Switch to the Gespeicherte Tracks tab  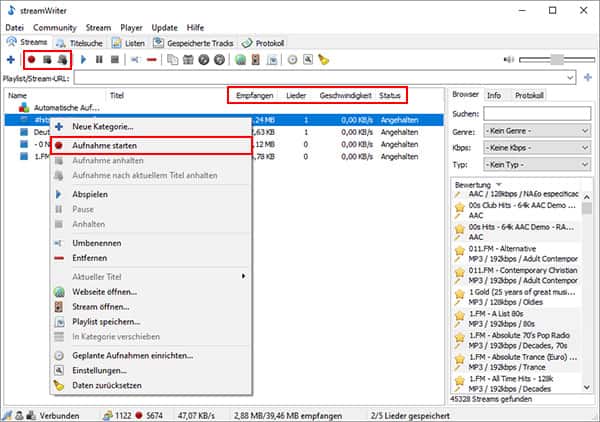pos(193,43)
